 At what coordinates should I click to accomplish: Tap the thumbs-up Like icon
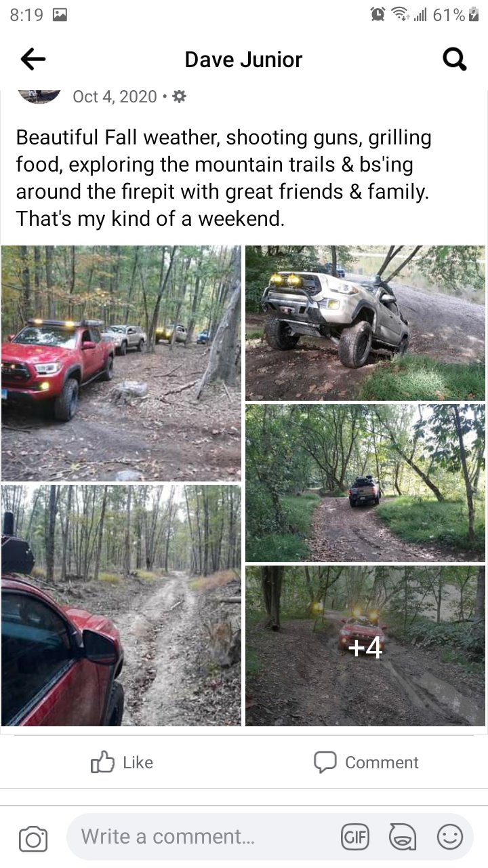pyautogui.click(x=102, y=762)
